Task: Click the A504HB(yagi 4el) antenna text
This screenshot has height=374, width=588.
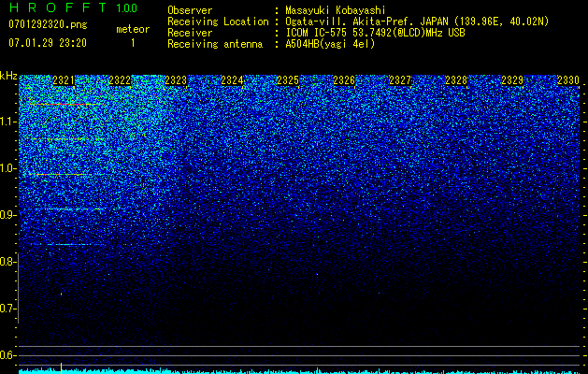Action: point(330,44)
